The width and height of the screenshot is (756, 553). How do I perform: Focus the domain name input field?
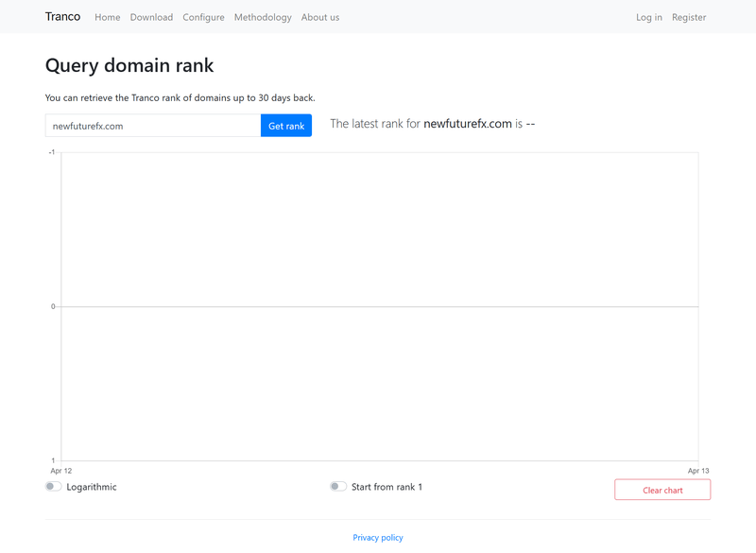(153, 126)
